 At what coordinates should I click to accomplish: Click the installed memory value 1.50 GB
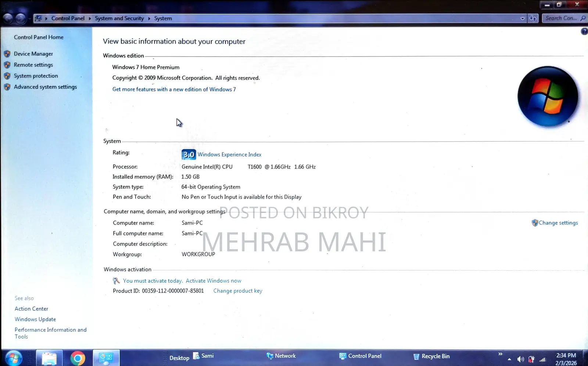pos(190,177)
